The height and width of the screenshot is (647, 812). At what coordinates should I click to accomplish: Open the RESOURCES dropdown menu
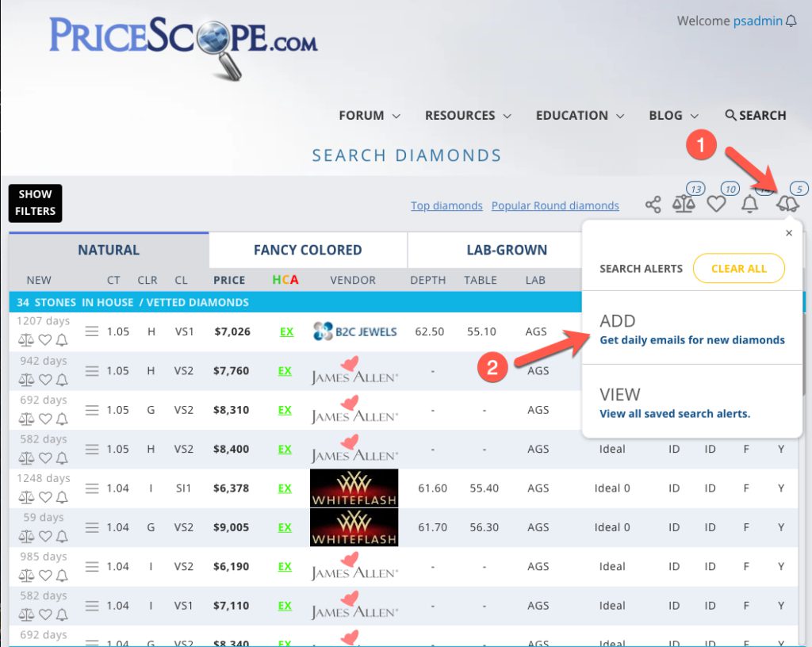[x=468, y=116]
